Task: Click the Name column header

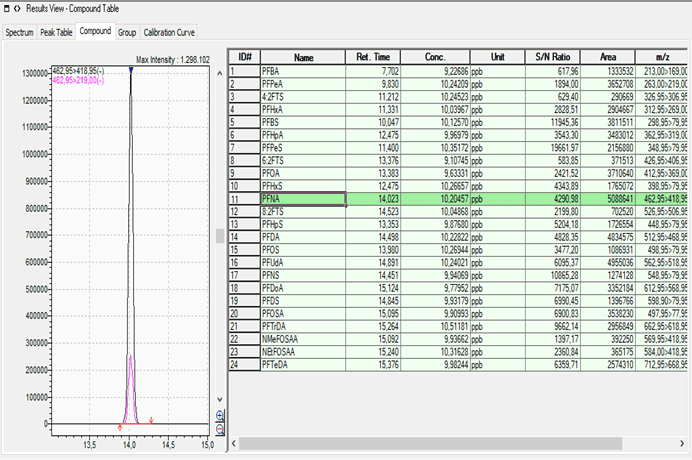Action: 303,57
